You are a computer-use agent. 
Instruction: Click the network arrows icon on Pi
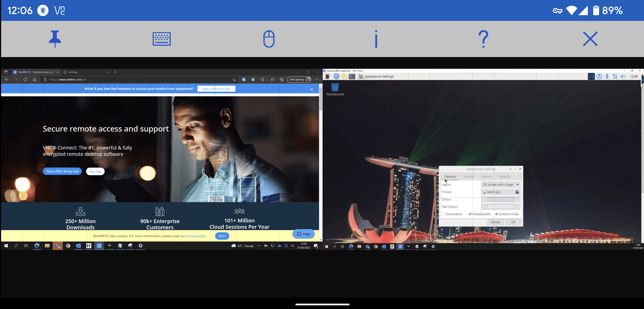pyautogui.click(x=615, y=76)
